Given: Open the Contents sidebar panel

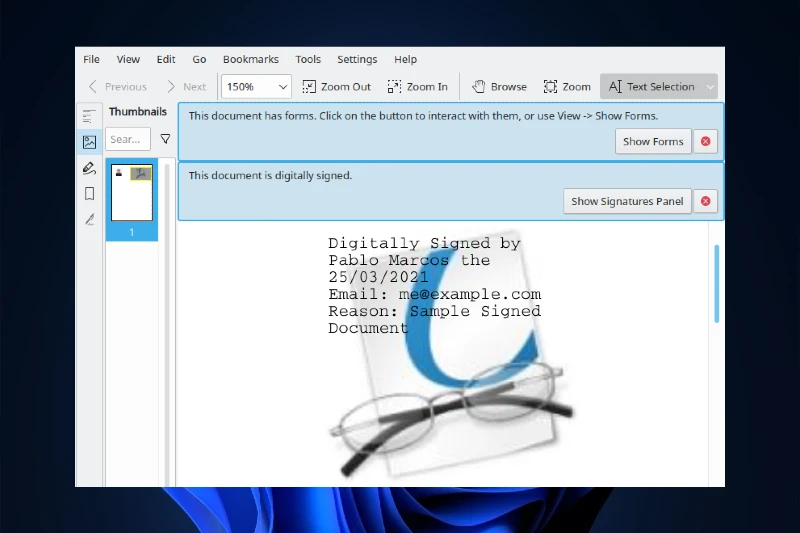Looking at the screenshot, I should click(90, 116).
